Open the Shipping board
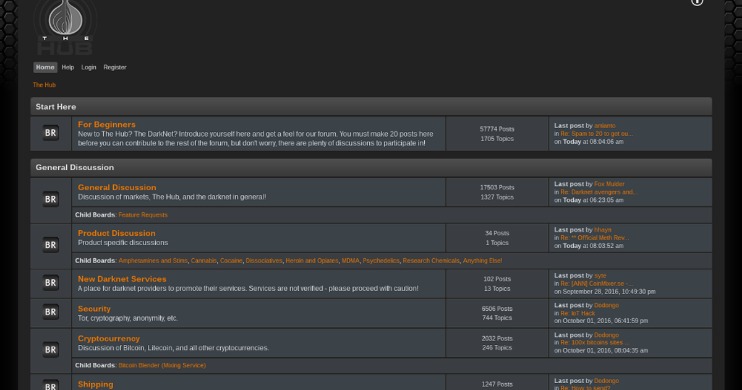 tap(96, 384)
